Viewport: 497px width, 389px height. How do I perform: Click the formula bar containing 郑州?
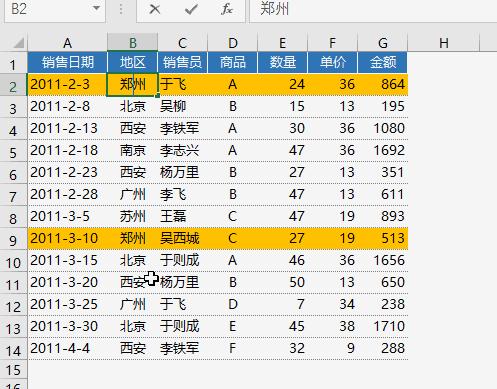point(373,9)
